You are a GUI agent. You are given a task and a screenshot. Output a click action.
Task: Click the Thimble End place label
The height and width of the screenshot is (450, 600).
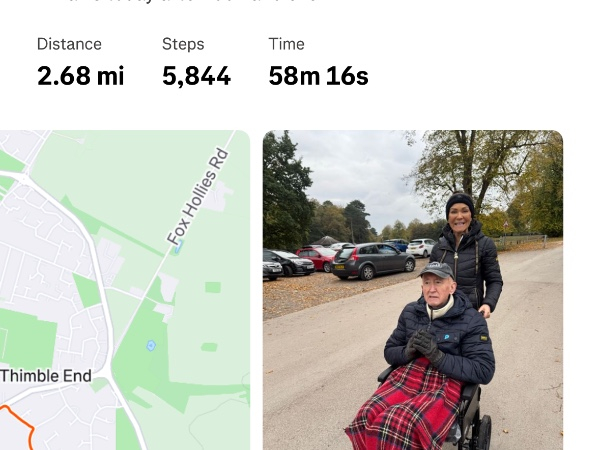46,376
